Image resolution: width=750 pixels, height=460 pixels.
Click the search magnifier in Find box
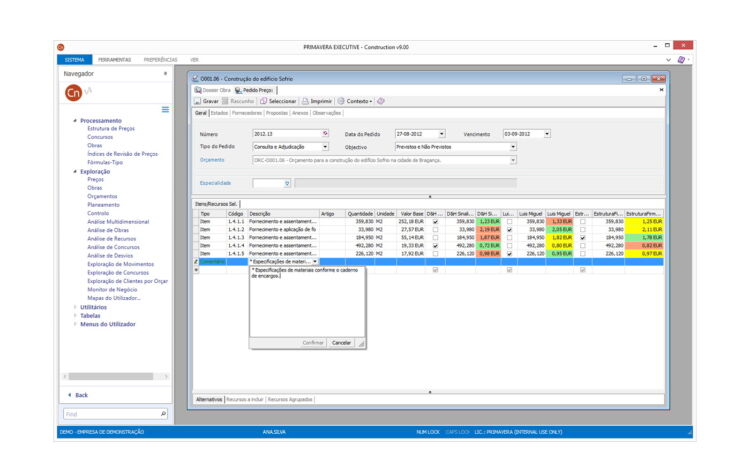(x=163, y=413)
